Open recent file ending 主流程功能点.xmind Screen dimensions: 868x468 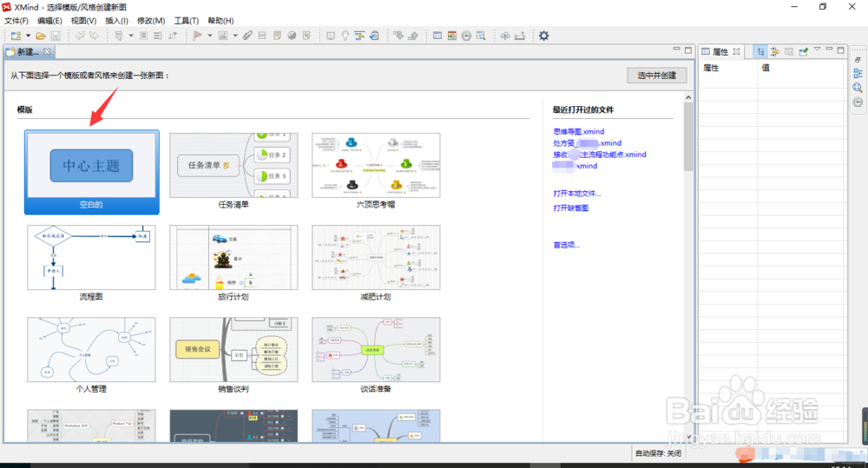pyautogui.click(x=600, y=155)
